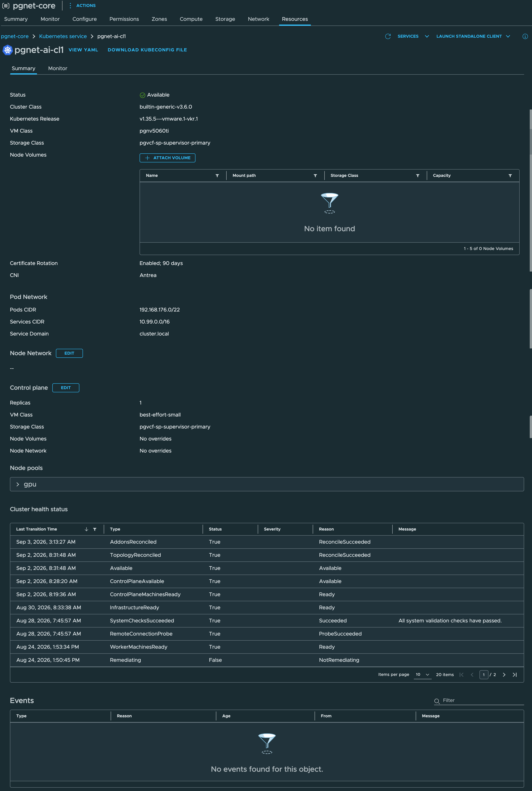Viewport: 532px width, 791px height.
Task: Edit the Control plane settings
Action: (x=66, y=388)
